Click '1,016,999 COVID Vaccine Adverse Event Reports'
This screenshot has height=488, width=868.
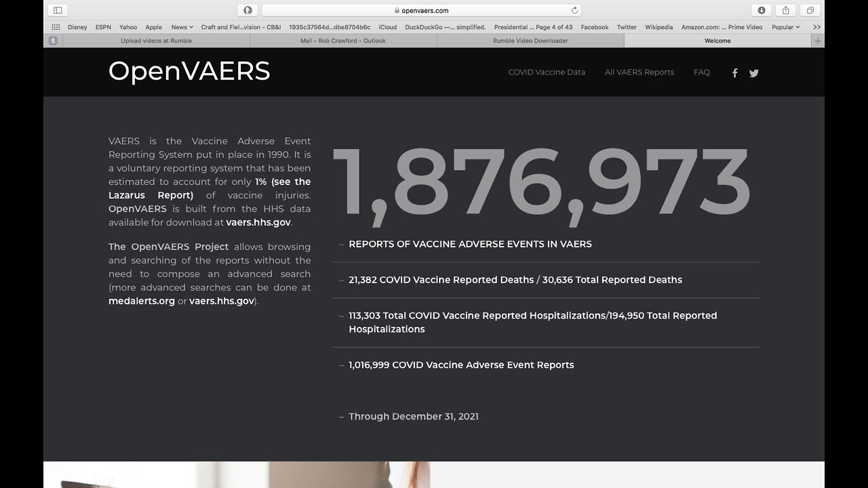click(461, 365)
